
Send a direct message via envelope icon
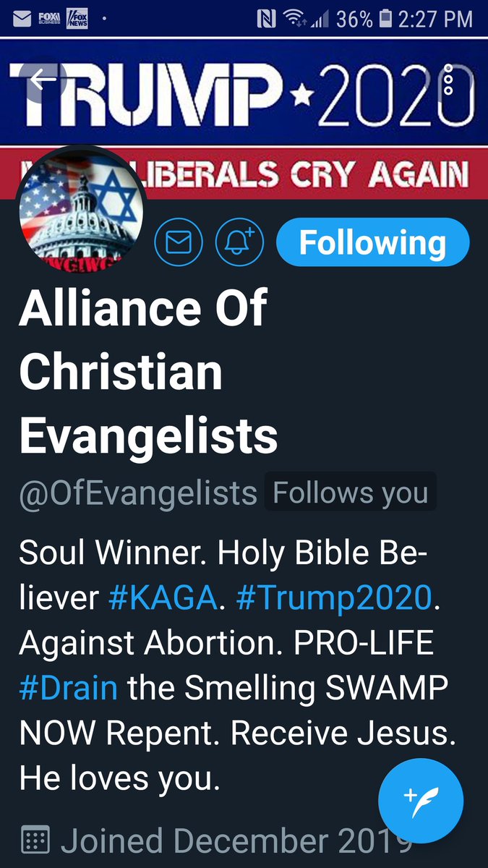coord(177,242)
